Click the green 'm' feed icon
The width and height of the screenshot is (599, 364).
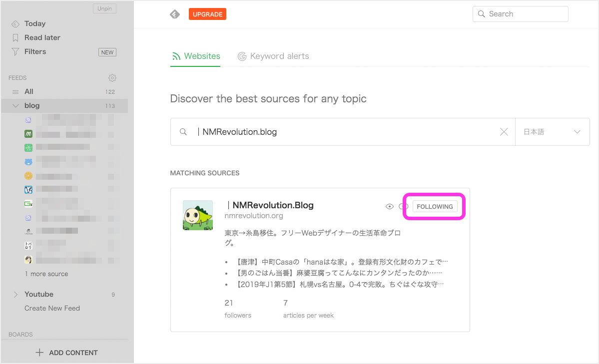point(28,134)
